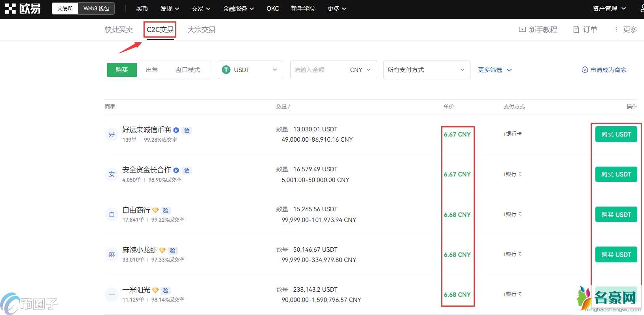Click 验 tag beside 安全资金长合作
The image size is (644, 315).
(187, 170)
